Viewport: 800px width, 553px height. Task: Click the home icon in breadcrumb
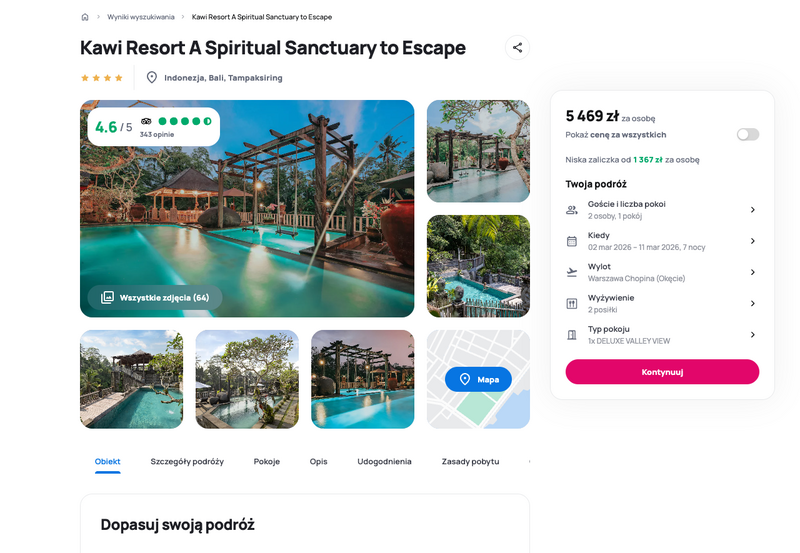(85, 17)
